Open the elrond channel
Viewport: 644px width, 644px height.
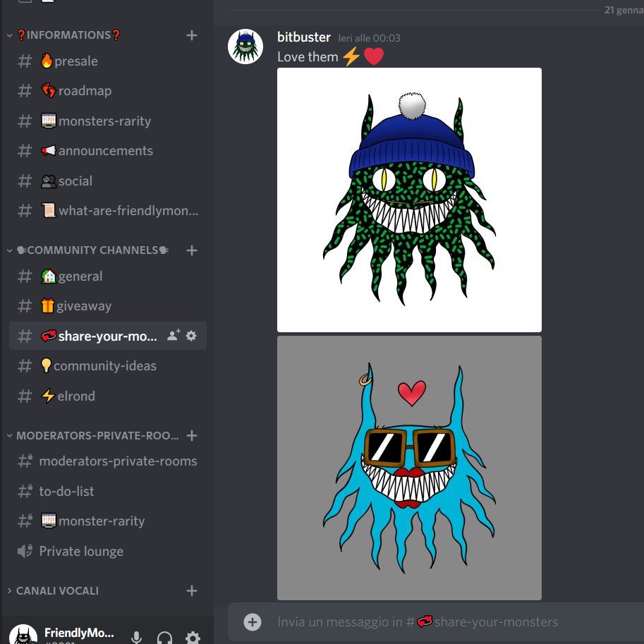[108, 396]
